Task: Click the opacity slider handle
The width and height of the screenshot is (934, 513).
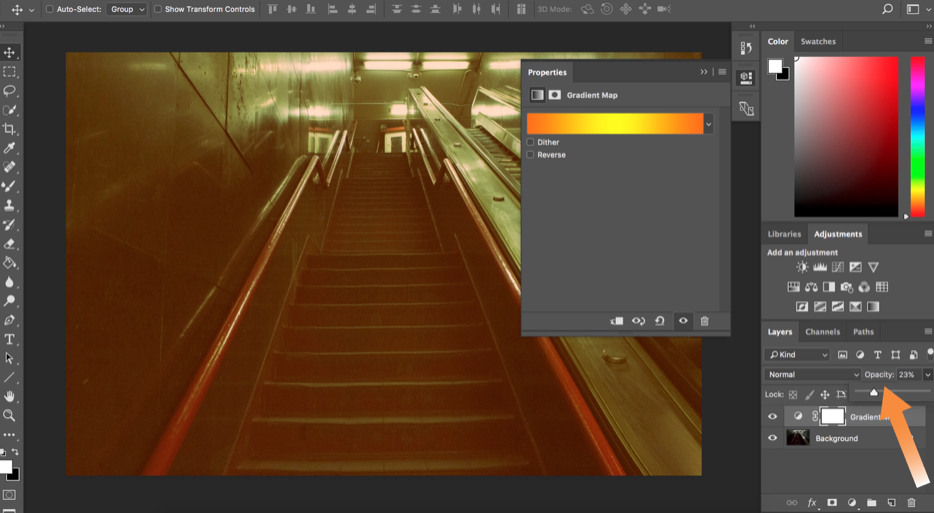Action: (873, 392)
